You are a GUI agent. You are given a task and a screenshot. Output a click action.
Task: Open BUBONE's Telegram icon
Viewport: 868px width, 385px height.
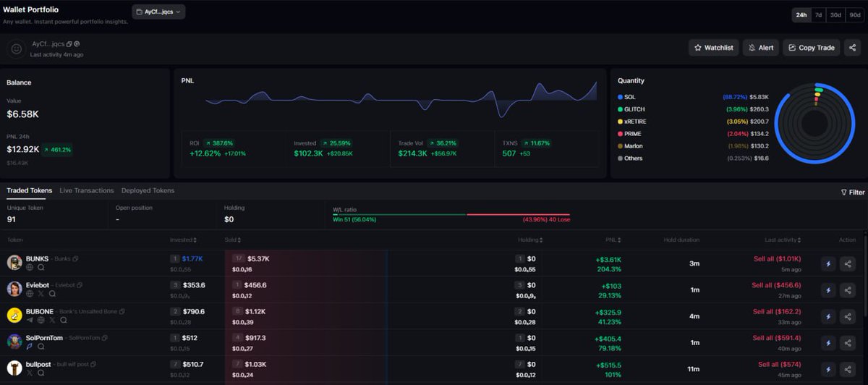pyautogui.click(x=30, y=320)
